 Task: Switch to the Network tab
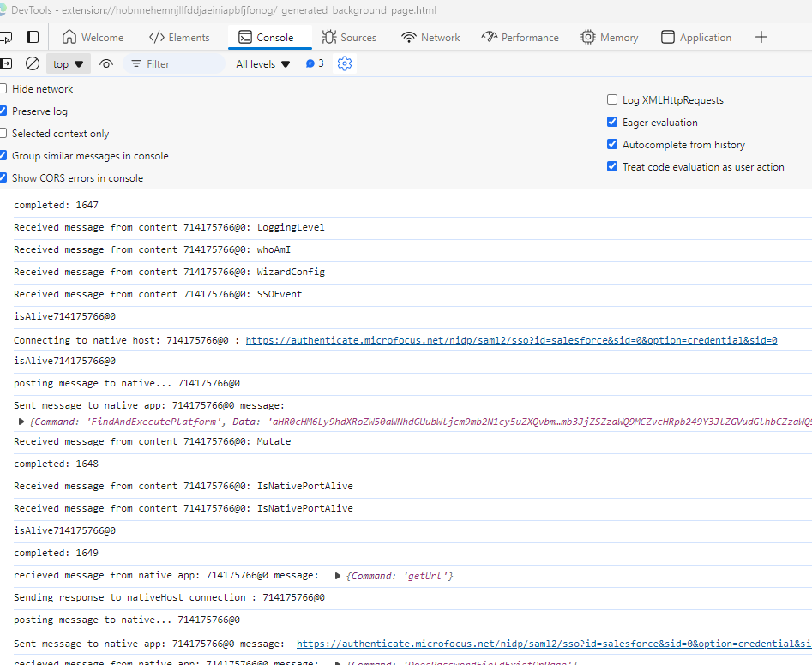pos(430,37)
